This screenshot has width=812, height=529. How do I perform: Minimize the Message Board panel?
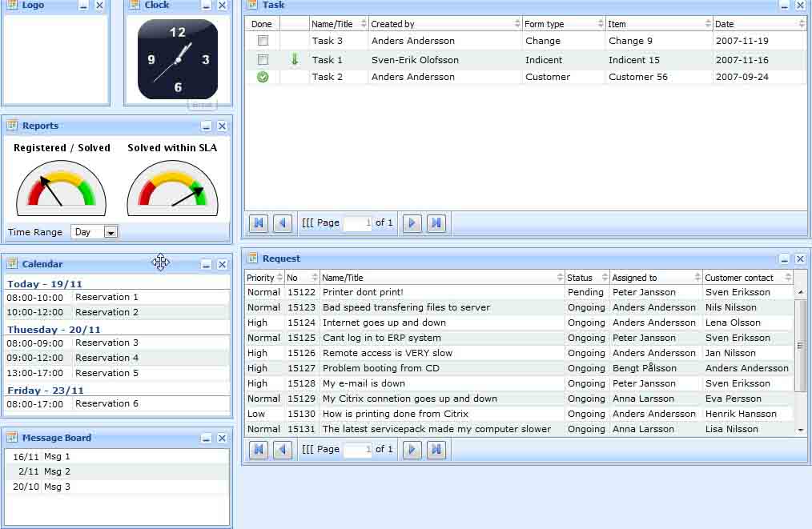pos(207,439)
